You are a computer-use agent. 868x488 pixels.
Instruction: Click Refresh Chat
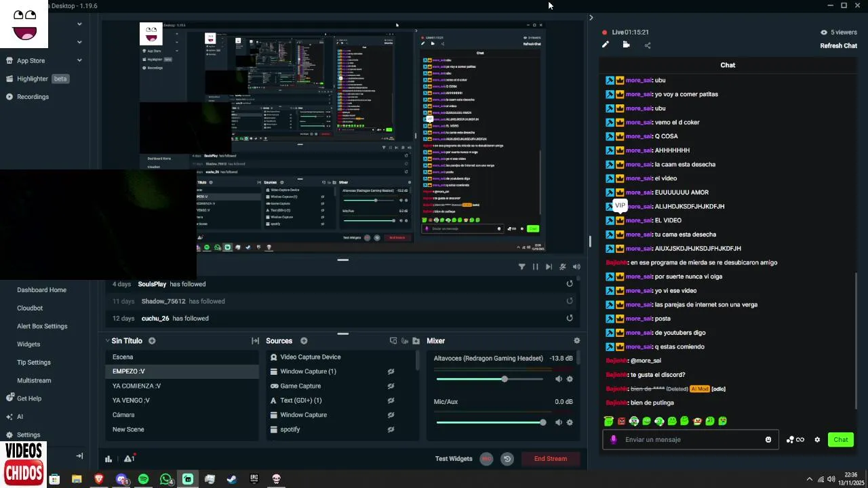[839, 46]
